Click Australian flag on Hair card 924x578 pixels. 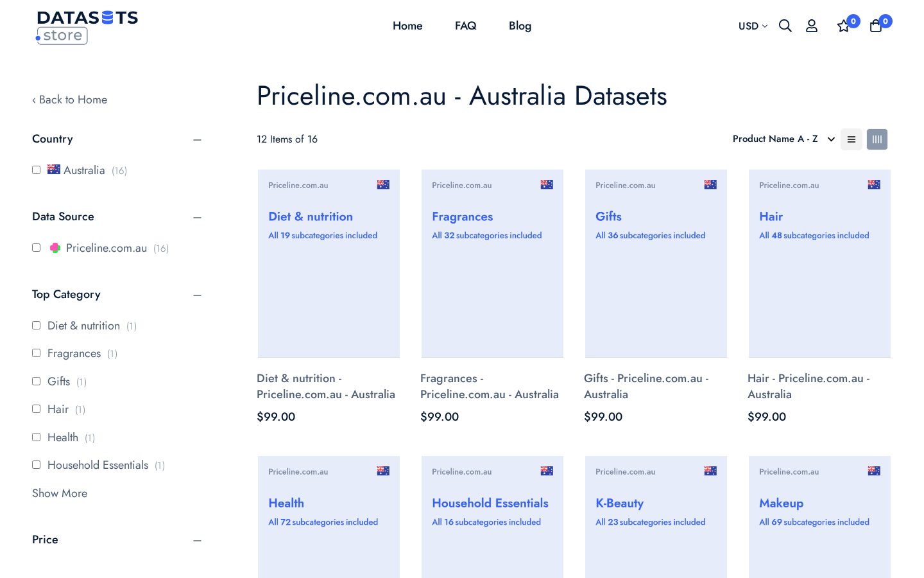[x=874, y=184]
